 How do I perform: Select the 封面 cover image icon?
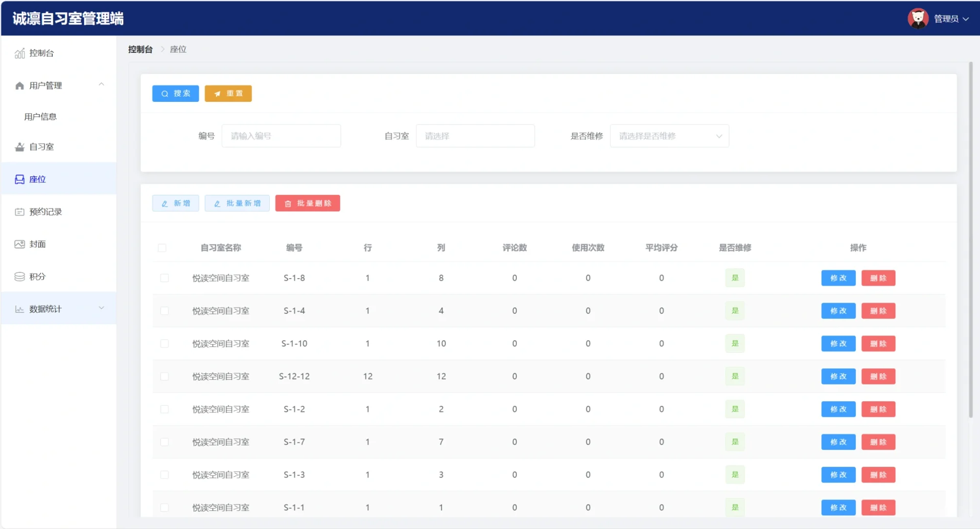(19, 243)
